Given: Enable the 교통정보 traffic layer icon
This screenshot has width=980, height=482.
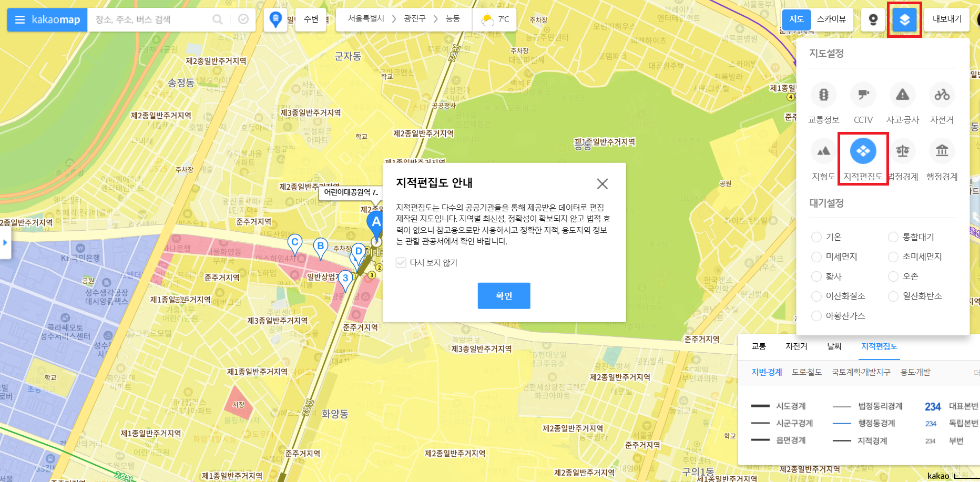Looking at the screenshot, I should pos(823,95).
